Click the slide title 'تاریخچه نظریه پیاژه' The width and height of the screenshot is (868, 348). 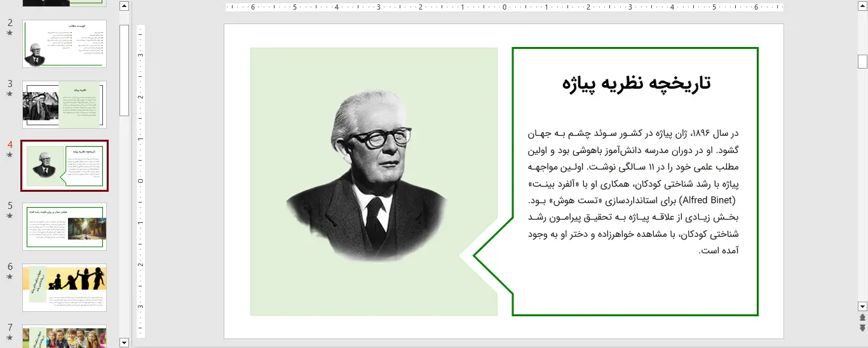[635, 83]
